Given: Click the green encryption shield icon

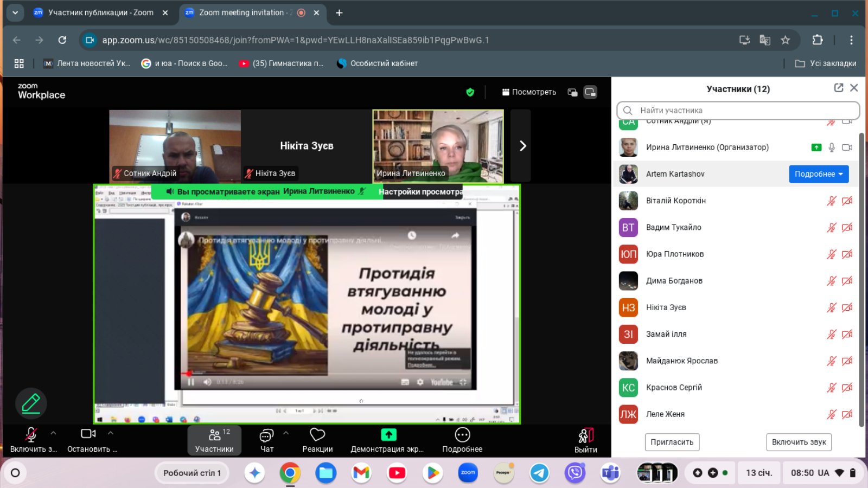Looking at the screenshot, I should click(x=470, y=92).
